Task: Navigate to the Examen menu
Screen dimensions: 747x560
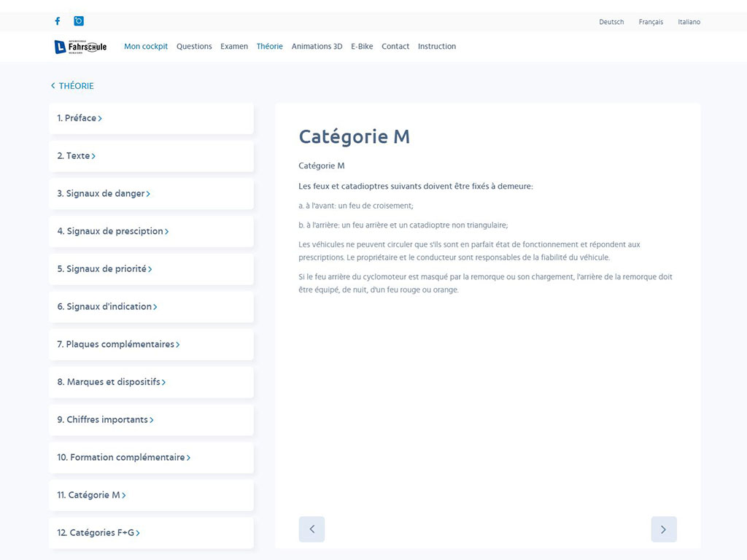Action: 234,47
